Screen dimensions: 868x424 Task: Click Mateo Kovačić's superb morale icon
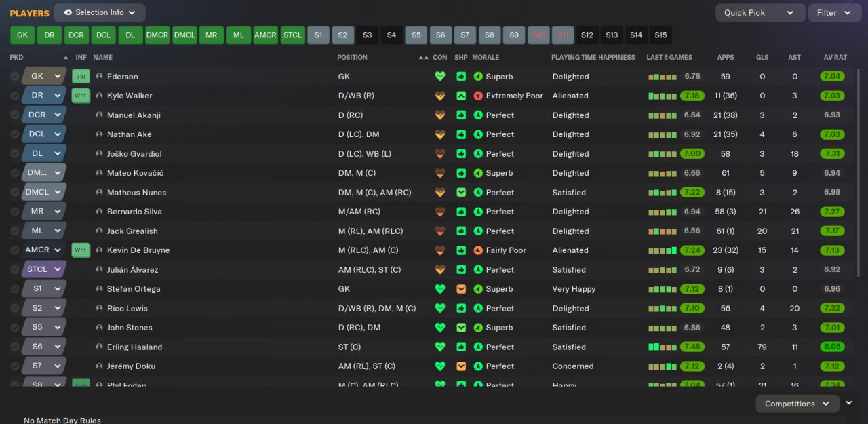point(478,173)
